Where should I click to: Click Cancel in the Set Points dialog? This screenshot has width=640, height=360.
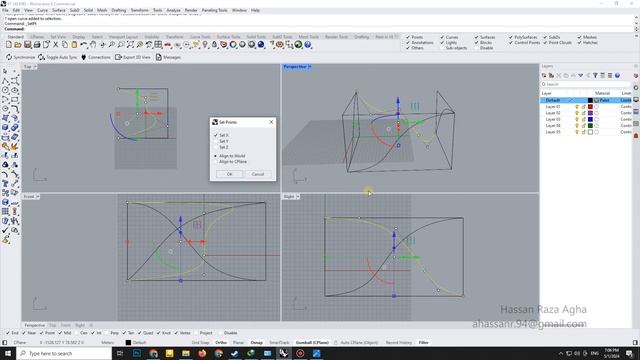(258, 174)
